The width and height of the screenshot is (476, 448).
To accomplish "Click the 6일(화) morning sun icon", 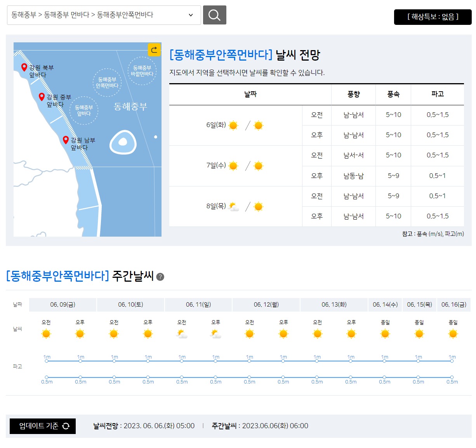I will point(233,126).
